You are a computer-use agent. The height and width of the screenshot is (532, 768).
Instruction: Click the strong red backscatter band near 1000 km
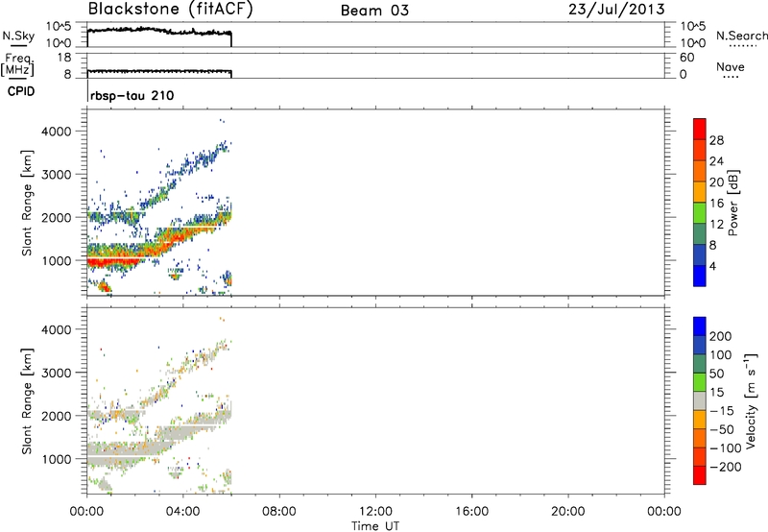click(115, 262)
